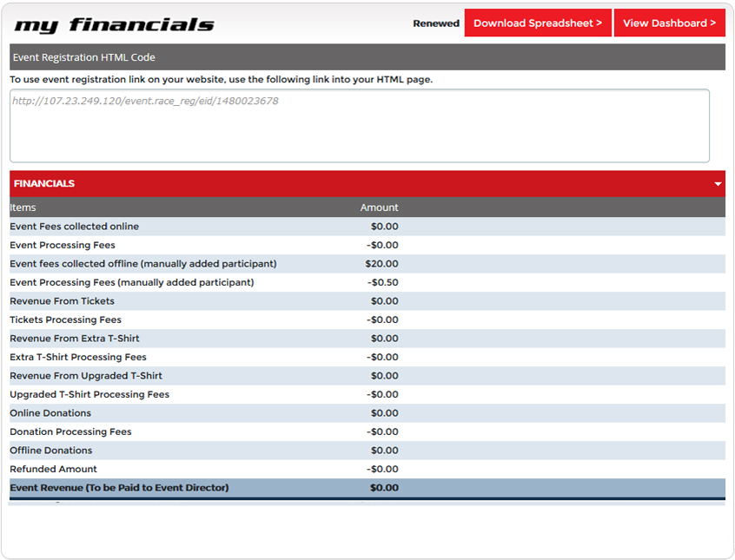Image resolution: width=735 pixels, height=560 pixels.
Task: Select the Upgraded T-Shirt Processing Fees row
Action: click(89, 395)
